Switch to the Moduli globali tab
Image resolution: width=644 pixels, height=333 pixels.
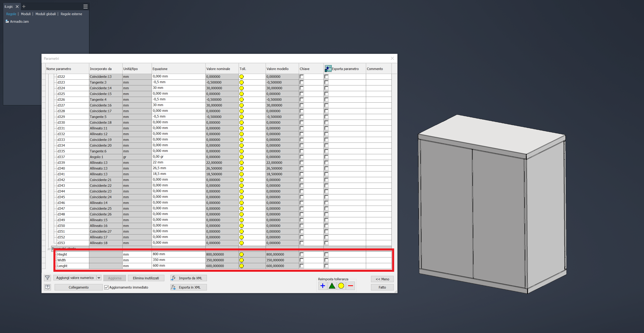tap(45, 14)
